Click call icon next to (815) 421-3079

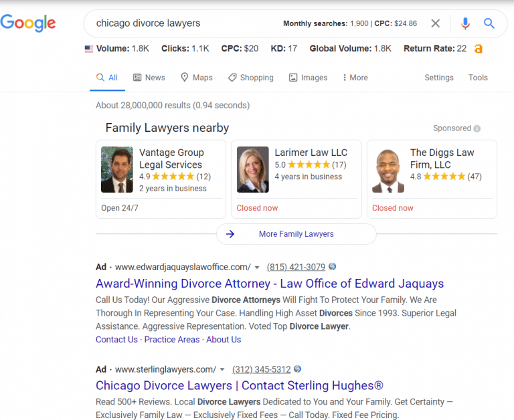tap(332, 267)
